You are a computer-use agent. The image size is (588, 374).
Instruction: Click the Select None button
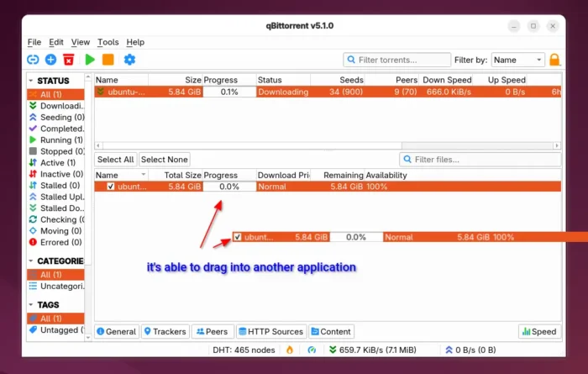click(165, 160)
